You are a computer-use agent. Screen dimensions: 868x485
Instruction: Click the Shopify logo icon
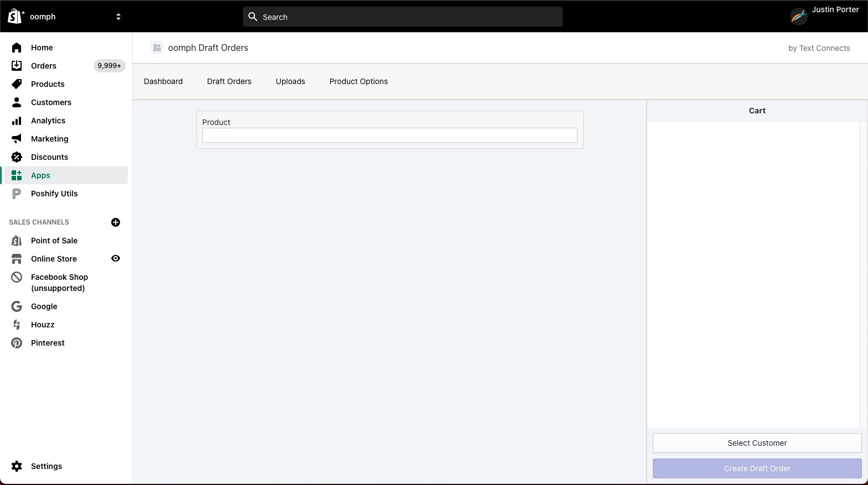pos(15,17)
